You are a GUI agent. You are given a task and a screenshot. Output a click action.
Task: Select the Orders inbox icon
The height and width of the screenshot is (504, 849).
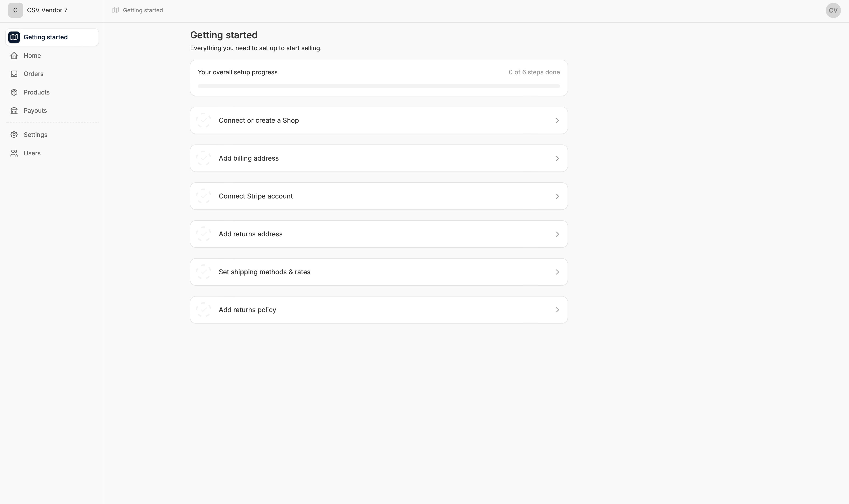14,74
